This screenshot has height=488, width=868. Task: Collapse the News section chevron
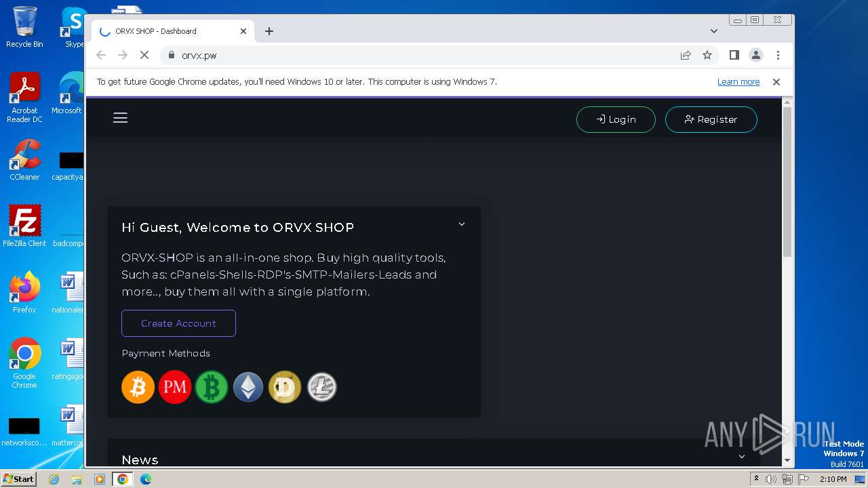pos(742,457)
